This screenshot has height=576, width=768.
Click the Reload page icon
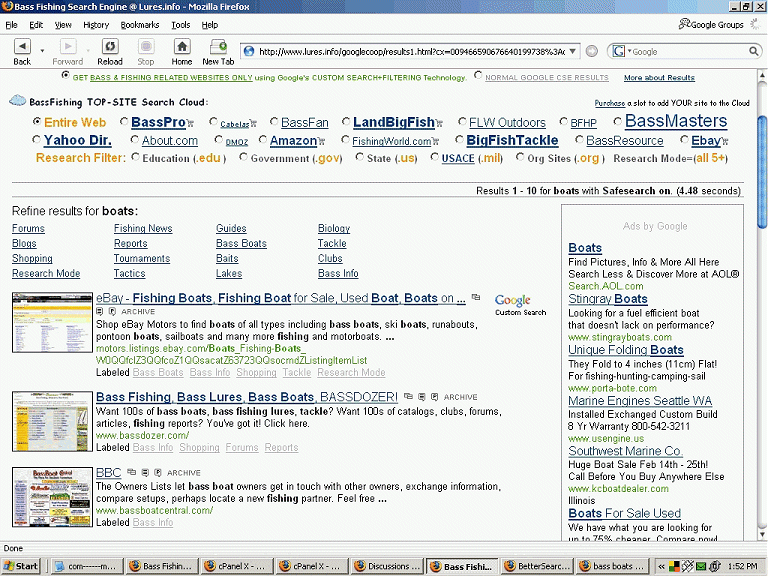(x=110, y=49)
